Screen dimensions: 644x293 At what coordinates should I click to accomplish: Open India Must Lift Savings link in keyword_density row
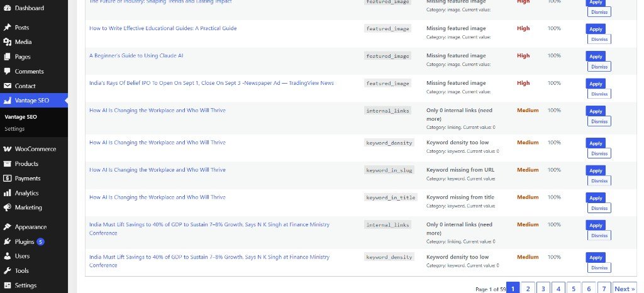pyautogui.click(x=209, y=261)
